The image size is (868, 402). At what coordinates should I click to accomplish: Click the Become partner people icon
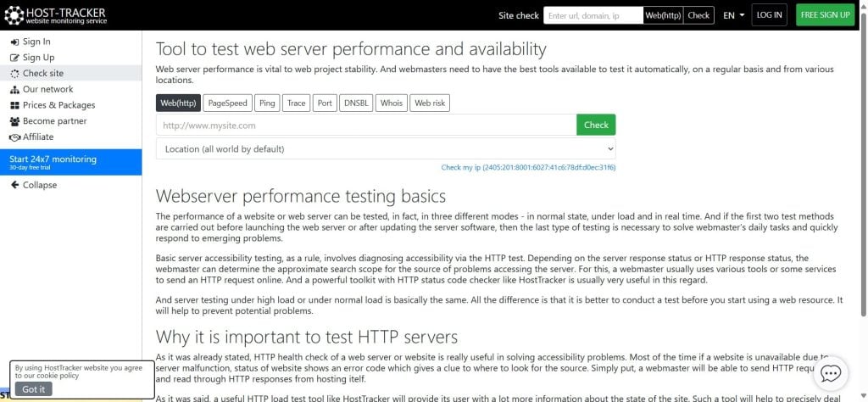[x=14, y=121]
